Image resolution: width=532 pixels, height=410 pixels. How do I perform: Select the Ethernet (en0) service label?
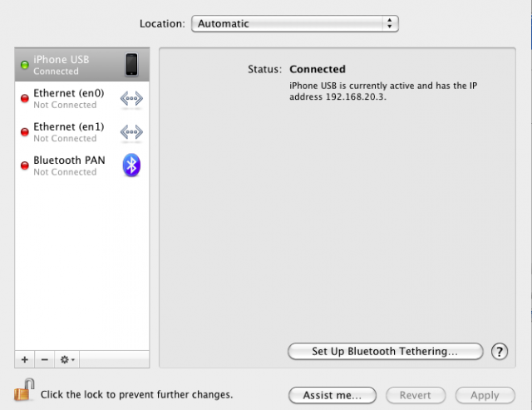pyautogui.click(x=69, y=93)
